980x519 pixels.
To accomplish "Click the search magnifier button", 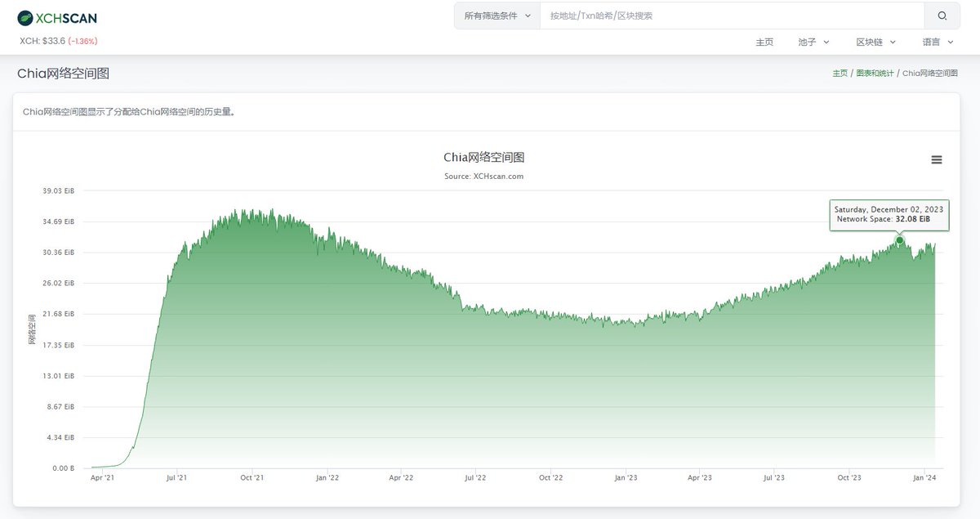I will (942, 16).
